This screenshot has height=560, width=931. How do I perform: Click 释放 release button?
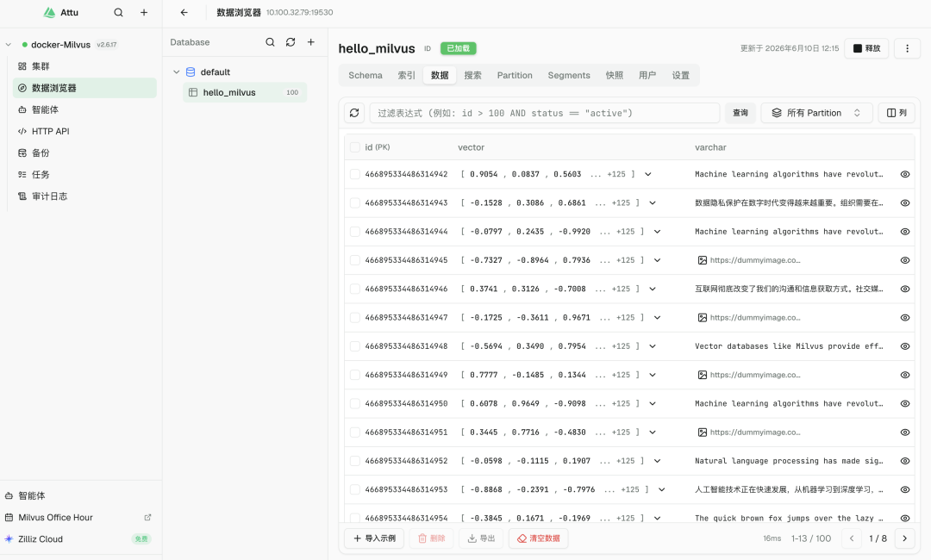pyautogui.click(x=867, y=48)
